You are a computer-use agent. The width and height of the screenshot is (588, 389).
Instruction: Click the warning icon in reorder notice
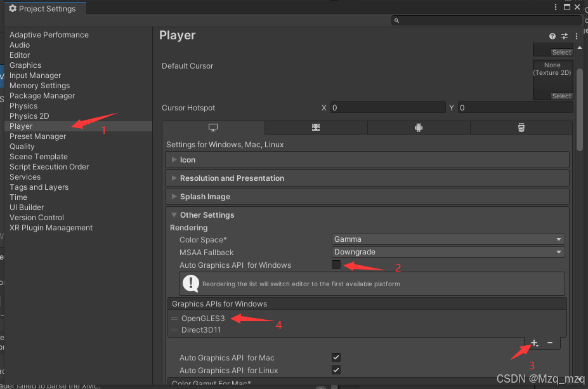pyautogui.click(x=191, y=284)
